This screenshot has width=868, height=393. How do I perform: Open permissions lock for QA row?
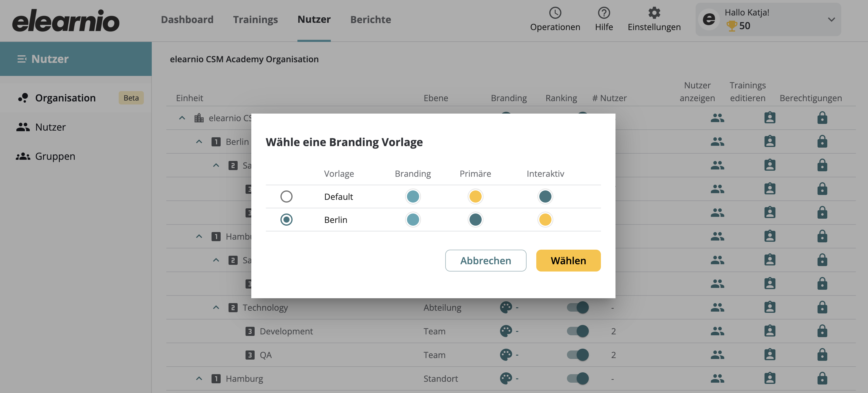(822, 355)
